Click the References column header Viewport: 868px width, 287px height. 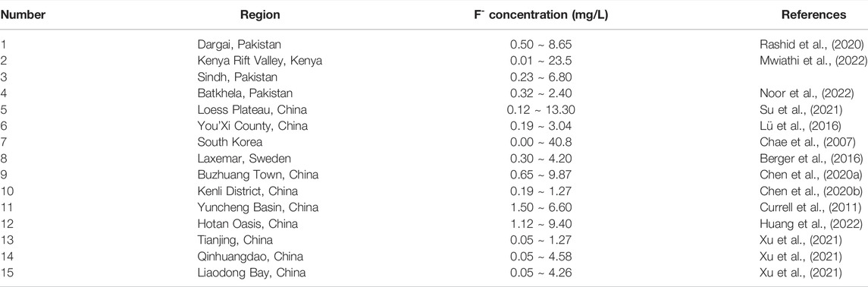[x=813, y=15]
